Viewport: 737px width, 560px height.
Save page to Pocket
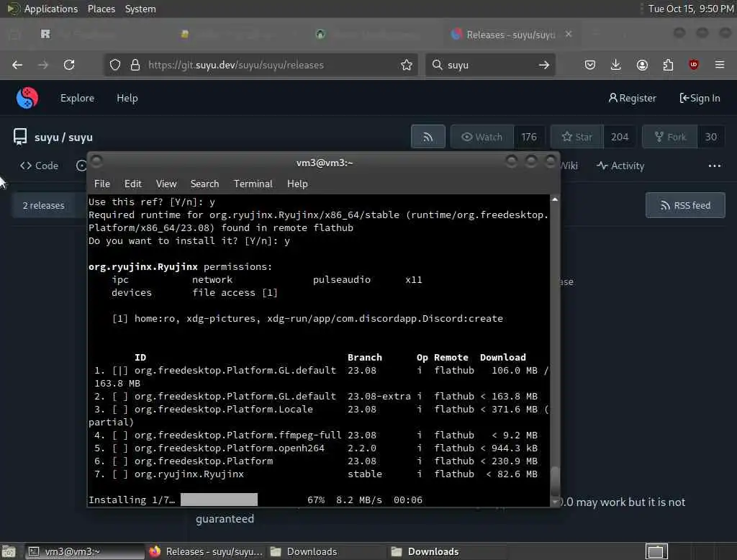tap(590, 65)
